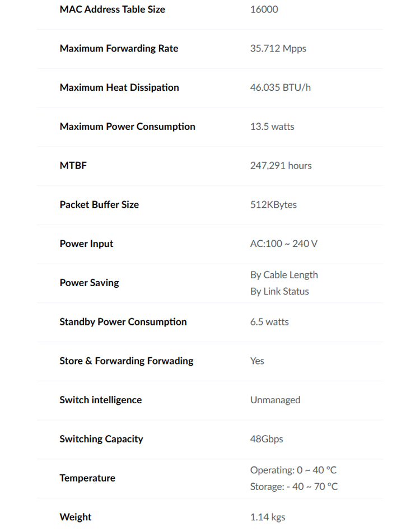Click the By Link Status text
Viewport: 420px width, 532px height.
[x=279, y=291]
